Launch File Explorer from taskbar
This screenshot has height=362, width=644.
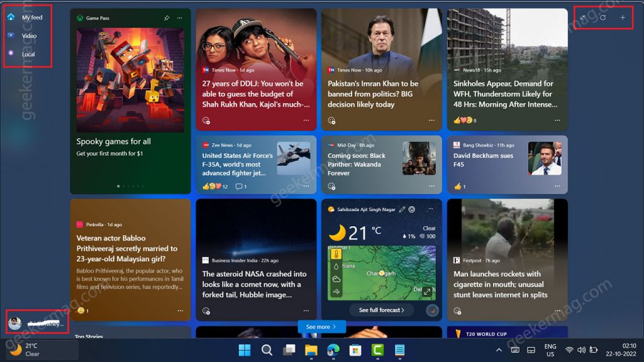tap(311, 350)
